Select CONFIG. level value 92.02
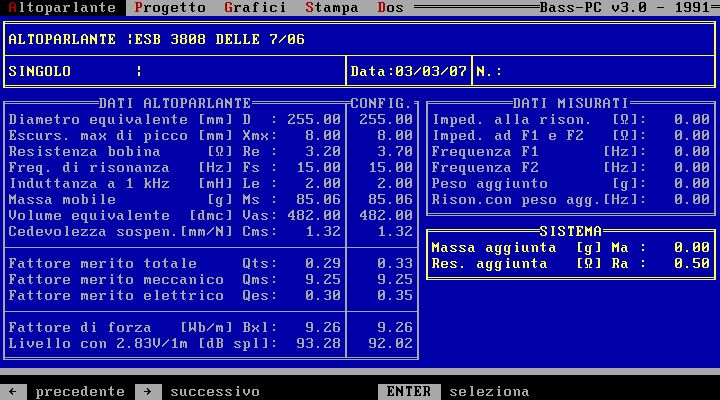The width and height of the screenshot is (720, 400). click(x=391, y=344)
